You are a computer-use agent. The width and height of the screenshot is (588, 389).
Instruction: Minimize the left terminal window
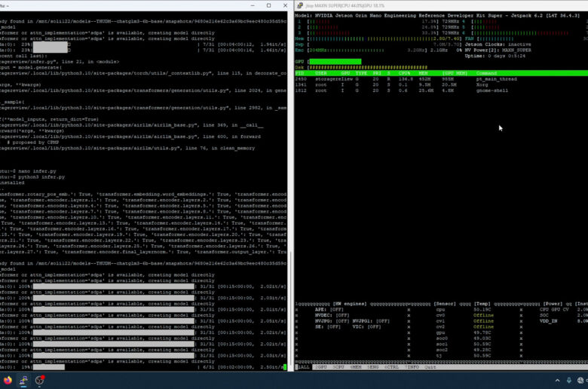[x=253, y=5]
